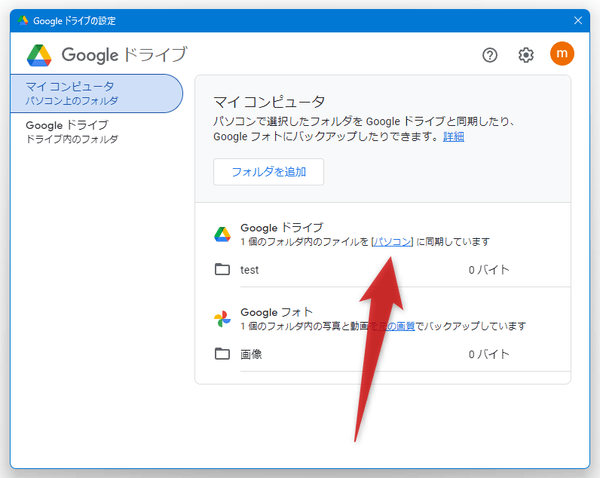Select the test folder name
This screenshot has height=478, width=600.
[x=249, y=270]
